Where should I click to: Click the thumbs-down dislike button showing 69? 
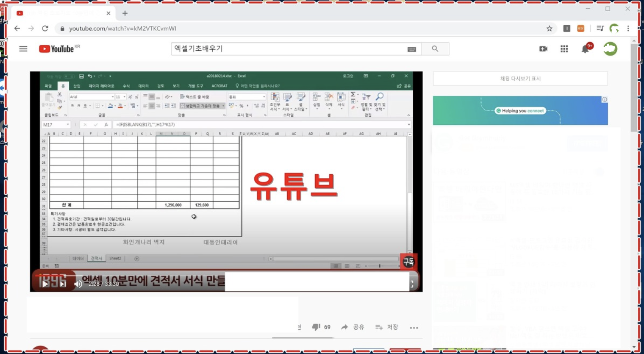(x=321, y=327)
